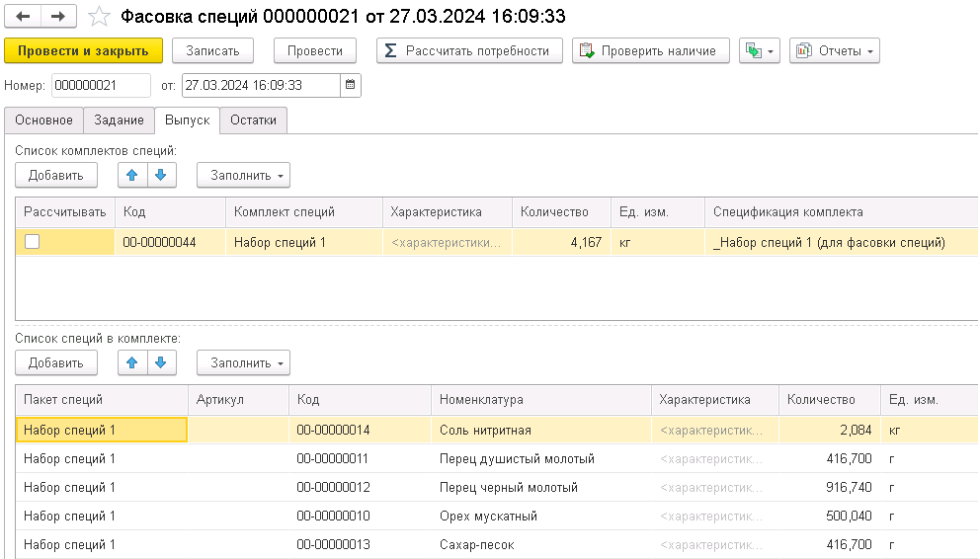Expand Заполнить dropdown in kits list

click(x=243, y=175)
